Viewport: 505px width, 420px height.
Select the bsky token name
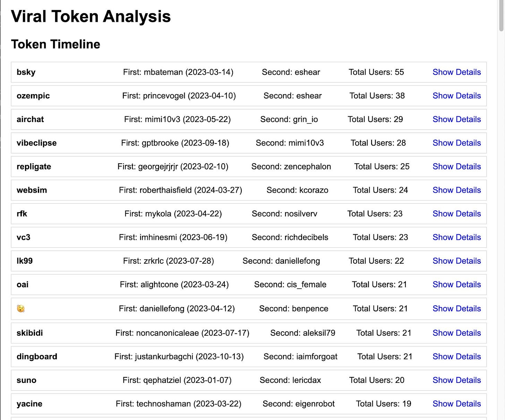click(26, 72)
